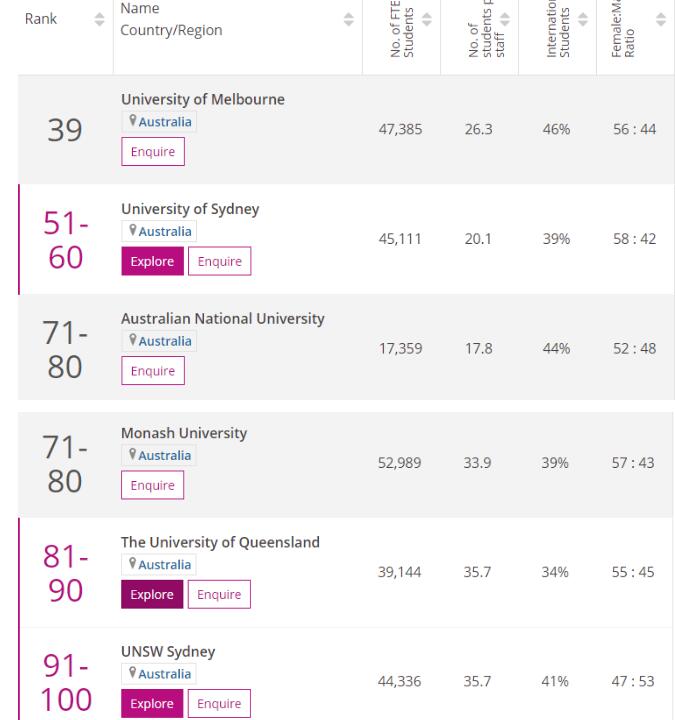Image resolution: width=675 pixels, height=720 pixels.
Task: Sort by Female:Male Ratio column
Action: point(660,20)
